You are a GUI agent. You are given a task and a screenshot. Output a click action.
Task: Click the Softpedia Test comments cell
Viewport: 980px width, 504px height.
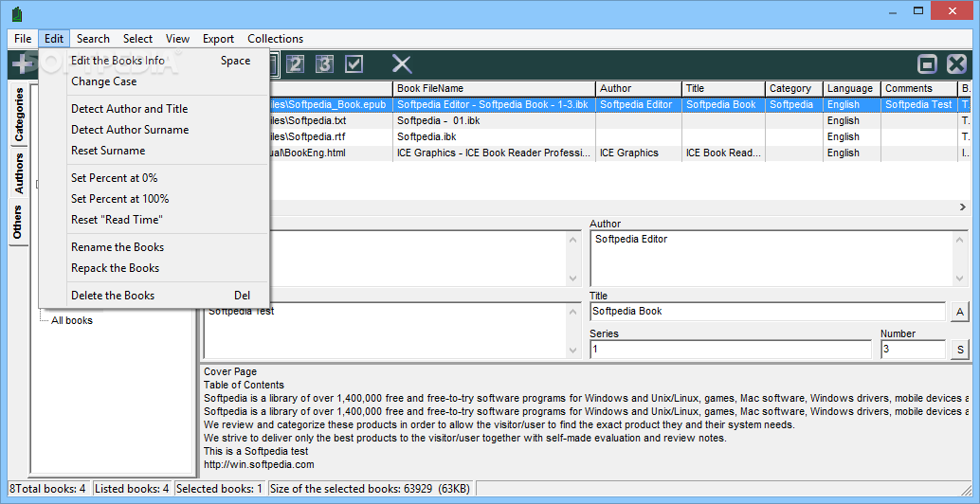coord(918,104)
